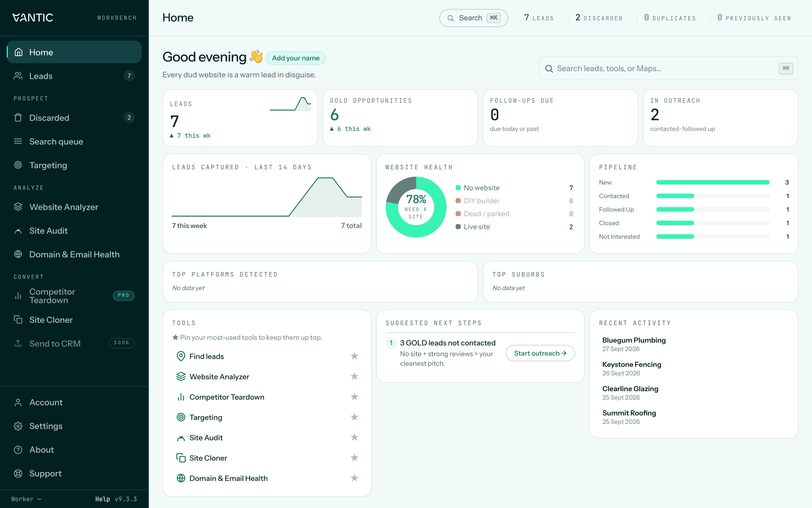Click the Site Audit gauge icon in Tools
This screenshot has width=812, height=508.
181,438
